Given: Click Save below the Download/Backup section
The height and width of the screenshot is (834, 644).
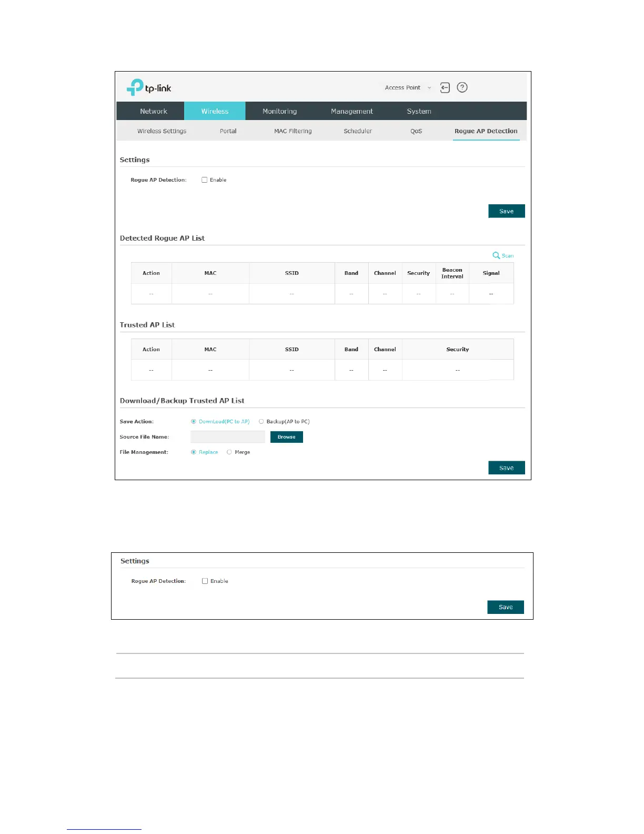Looking at the screenshot, I should point(506,468).
